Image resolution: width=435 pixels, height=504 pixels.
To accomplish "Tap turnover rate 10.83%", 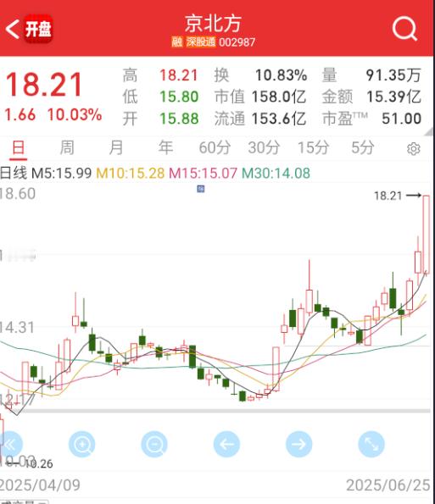I will click(282, 75).
